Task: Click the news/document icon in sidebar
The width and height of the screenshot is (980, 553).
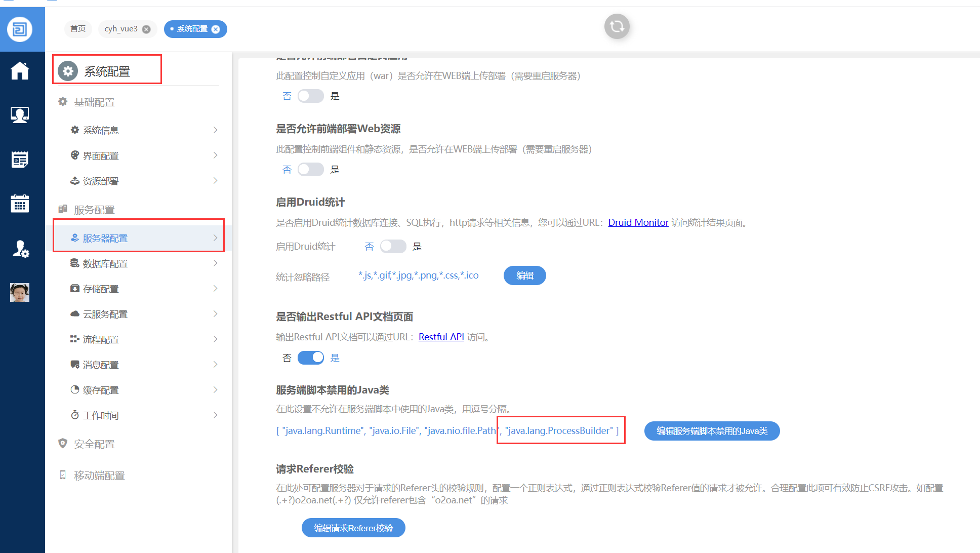Action: (20, 160)
